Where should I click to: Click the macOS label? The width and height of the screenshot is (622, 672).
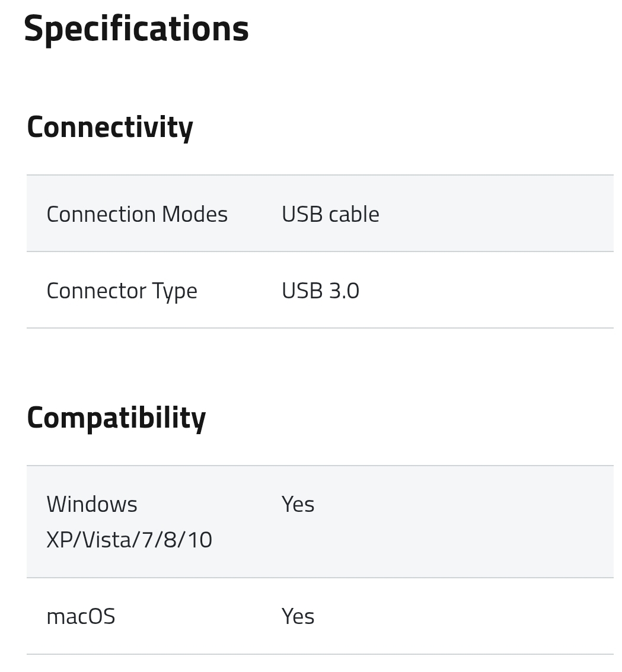(x=81, y=616)
